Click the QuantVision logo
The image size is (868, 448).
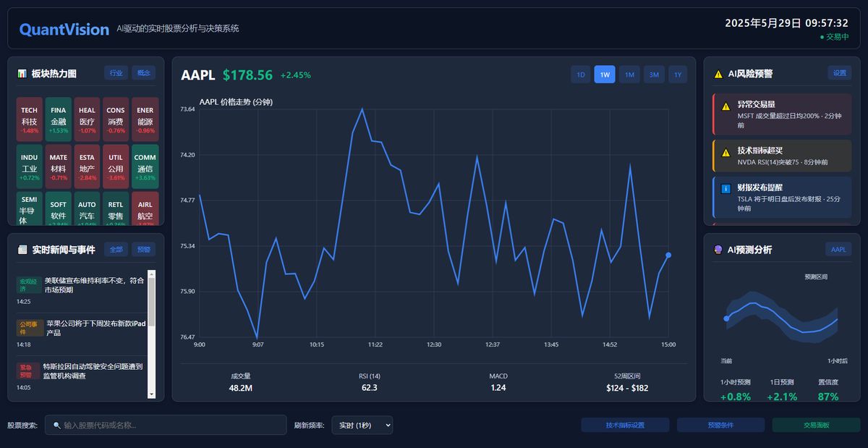click(64, 29)
